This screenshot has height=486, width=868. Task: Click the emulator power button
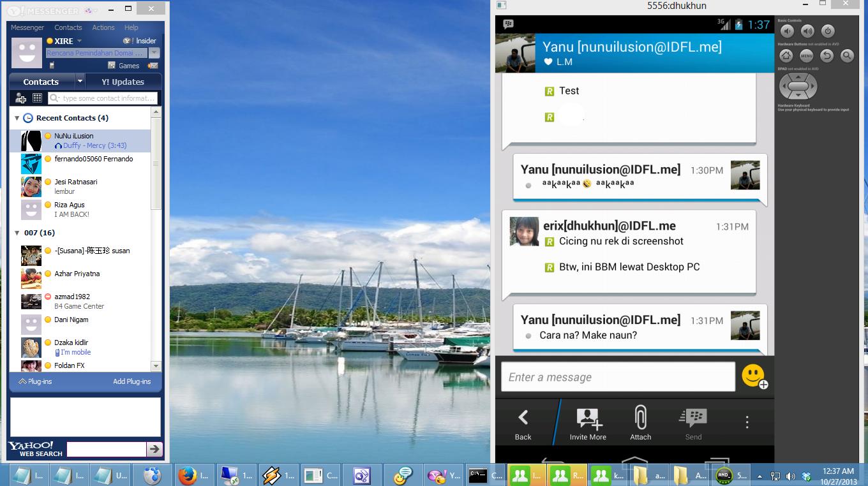828,31
